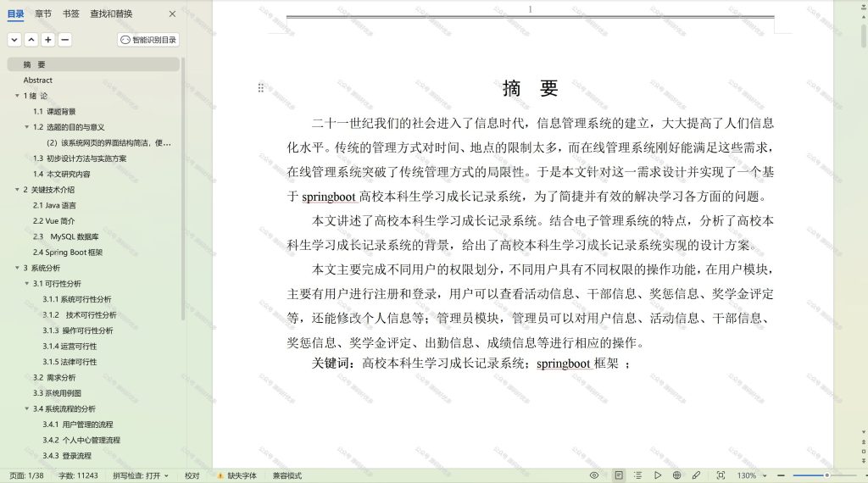Go to 2.1 Java 语言 heading
Image resolution: width=868 pixels, height=483 pixels.
[x=54, y=205]
